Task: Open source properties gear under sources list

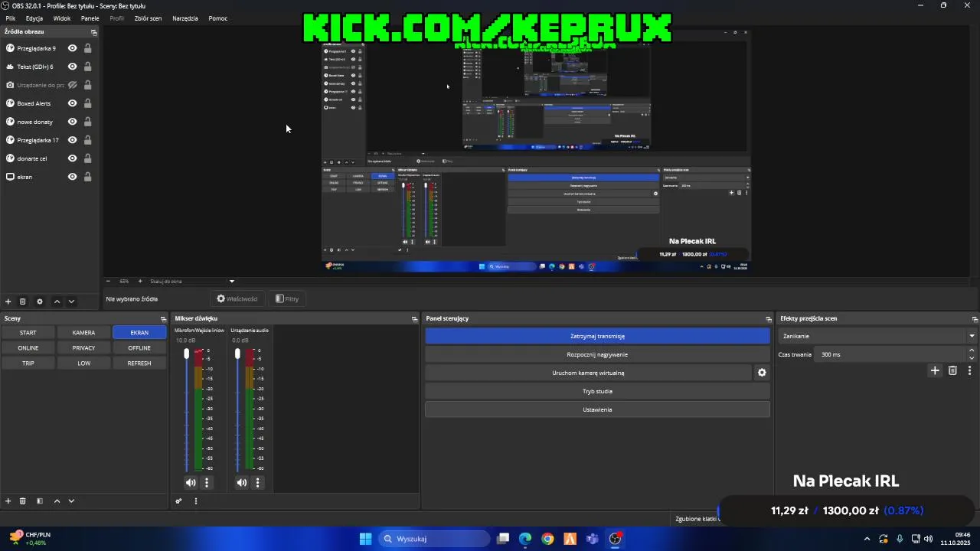Action: tap(40, 302)
